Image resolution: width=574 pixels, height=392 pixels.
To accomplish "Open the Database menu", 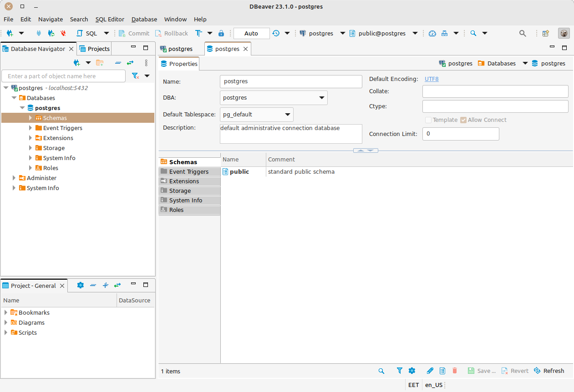I will (x=144, y=19).
